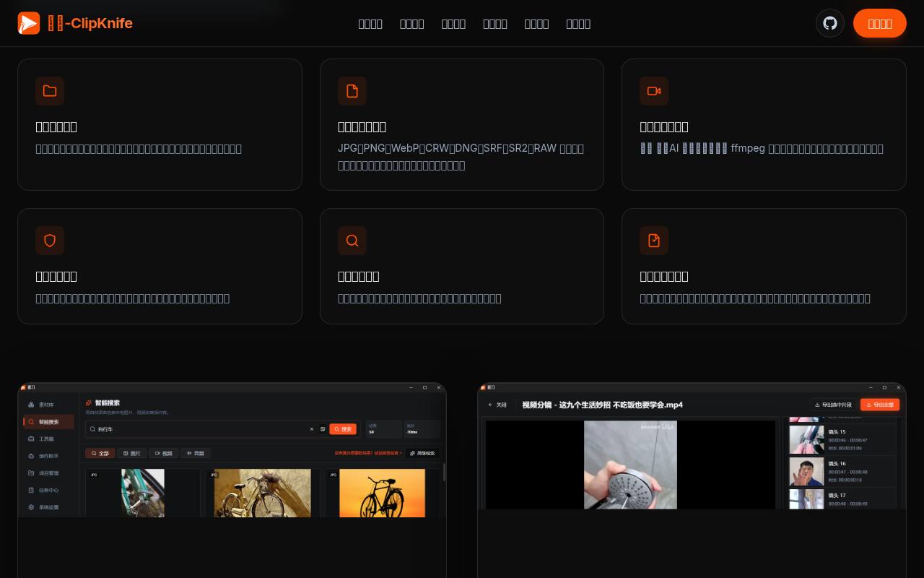Open 项目管理 in the screenshot sidebar
The width and height of the screenshot is (924, 578).
(48, 473)
